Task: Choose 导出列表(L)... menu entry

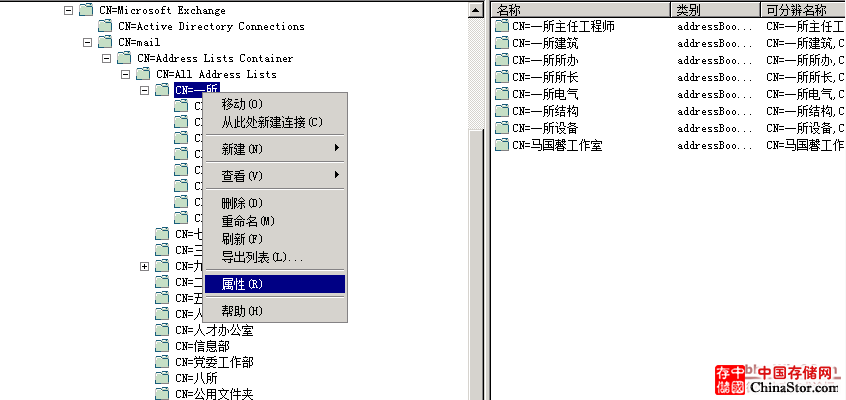Action: click(x=275, y=257)
